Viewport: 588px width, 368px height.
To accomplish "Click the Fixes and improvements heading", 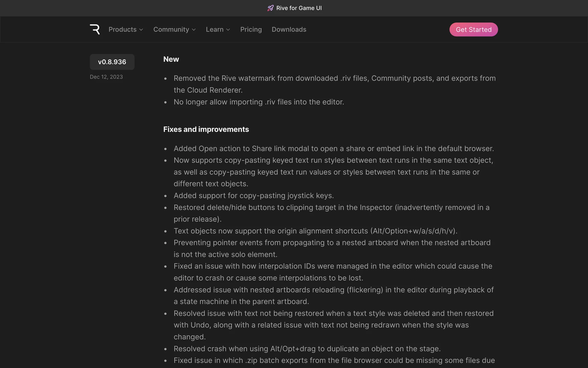I will tap(206, 129).
